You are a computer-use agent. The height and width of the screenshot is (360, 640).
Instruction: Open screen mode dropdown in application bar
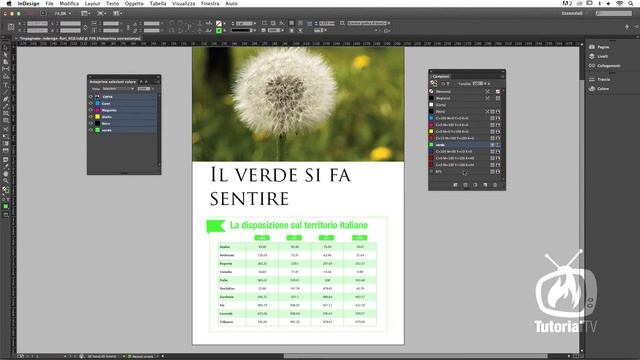click(101, 13)
